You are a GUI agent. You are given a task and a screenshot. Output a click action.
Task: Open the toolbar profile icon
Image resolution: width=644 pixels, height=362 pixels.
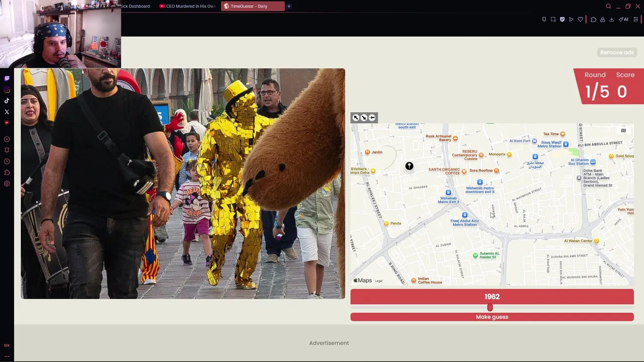click(602, 20)
